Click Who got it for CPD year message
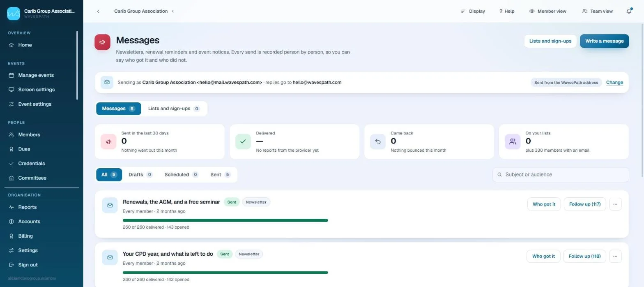The height and width of the screenshot is (287, 644). [543, 256]
